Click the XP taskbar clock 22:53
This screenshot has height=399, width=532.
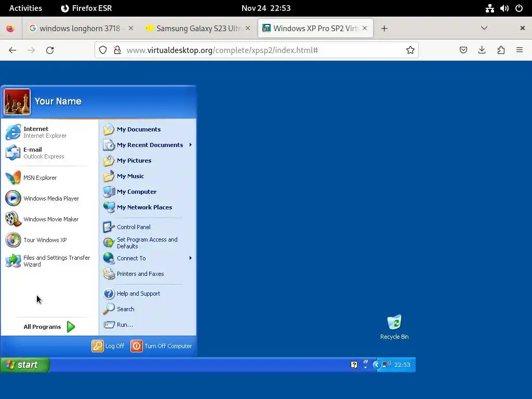click(402, 365)
